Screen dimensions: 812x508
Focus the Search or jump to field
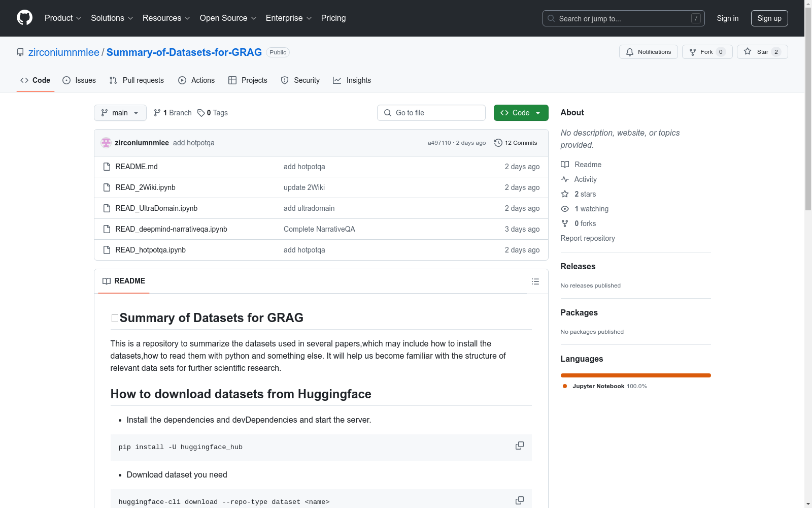(624, 18)
